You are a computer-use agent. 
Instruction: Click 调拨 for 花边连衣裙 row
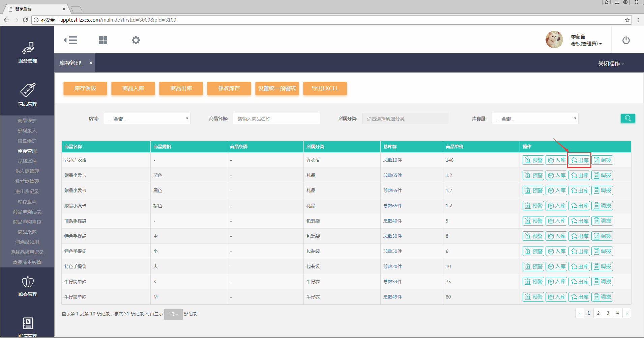pyautogui.click(x=602, y=160)
